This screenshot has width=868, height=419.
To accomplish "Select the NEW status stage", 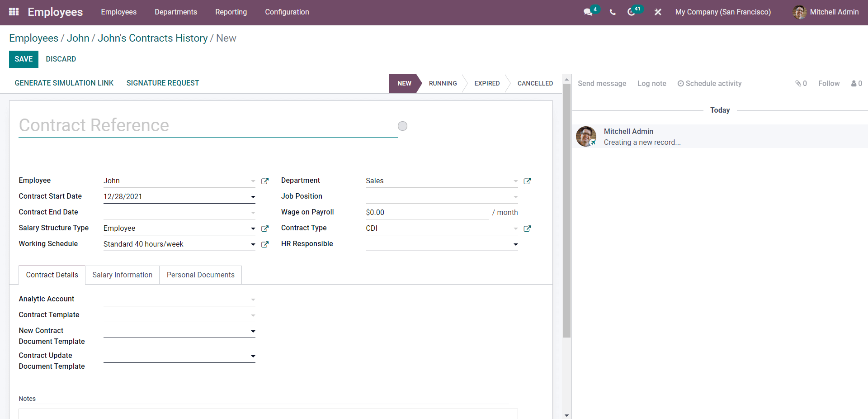I will click(x=404, y=84).
